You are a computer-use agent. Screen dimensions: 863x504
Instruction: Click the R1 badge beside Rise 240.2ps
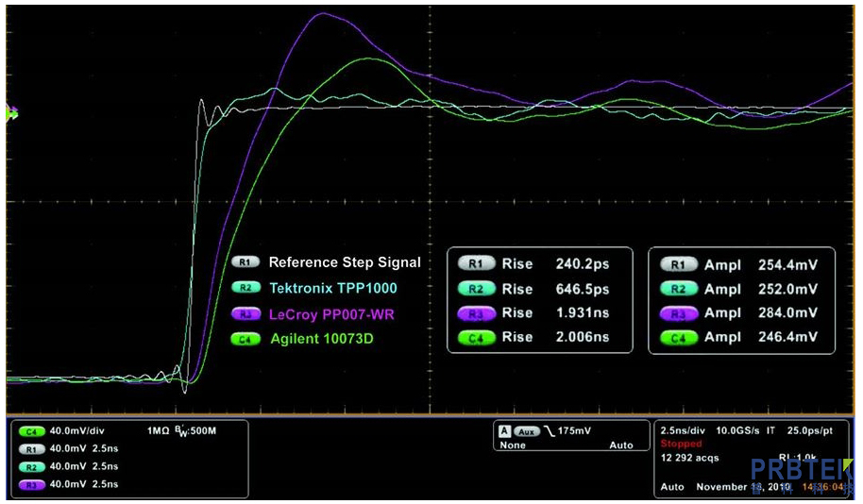(477, 264)
